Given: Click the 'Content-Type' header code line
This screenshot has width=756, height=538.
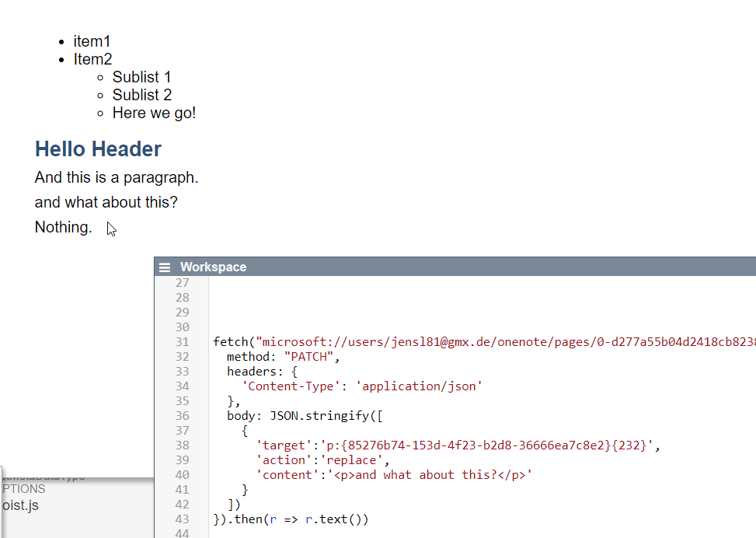Looking at the screenshot, I should tap(361, 386).
